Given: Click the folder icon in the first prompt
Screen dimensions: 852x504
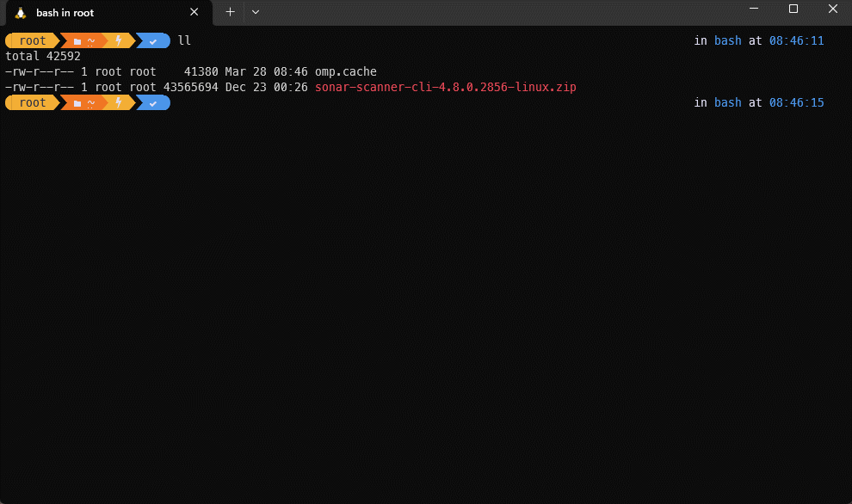Looking at the screenshot, I should [x=77, y=41].
